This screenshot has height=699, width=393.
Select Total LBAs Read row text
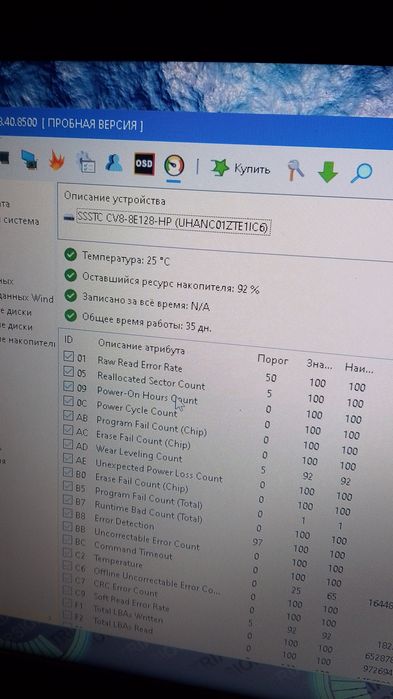pos(123,625)
